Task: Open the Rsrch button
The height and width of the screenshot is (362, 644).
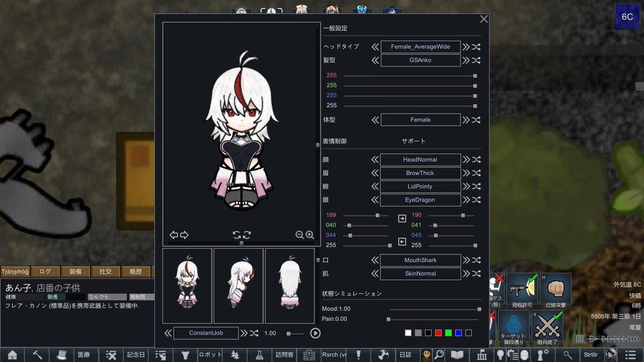Action: (334, 354)
